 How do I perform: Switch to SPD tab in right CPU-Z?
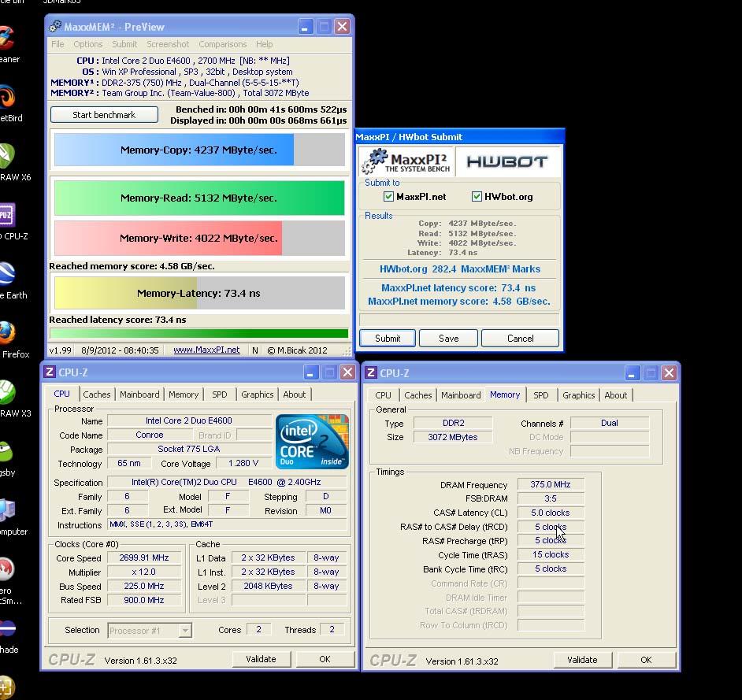pyautogui.click(x=541, y=395)
